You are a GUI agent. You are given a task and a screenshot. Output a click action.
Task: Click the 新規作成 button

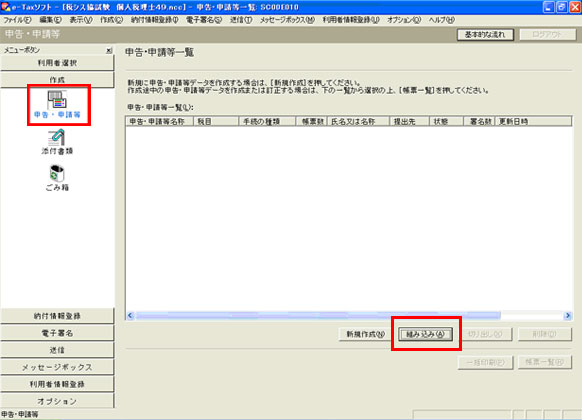click(365, 334)
